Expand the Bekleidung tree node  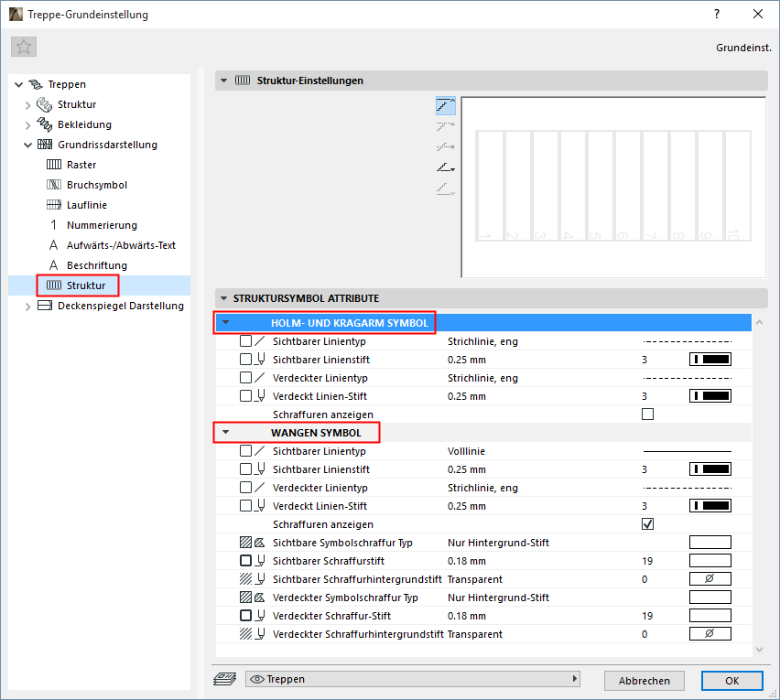coord(27,125)
